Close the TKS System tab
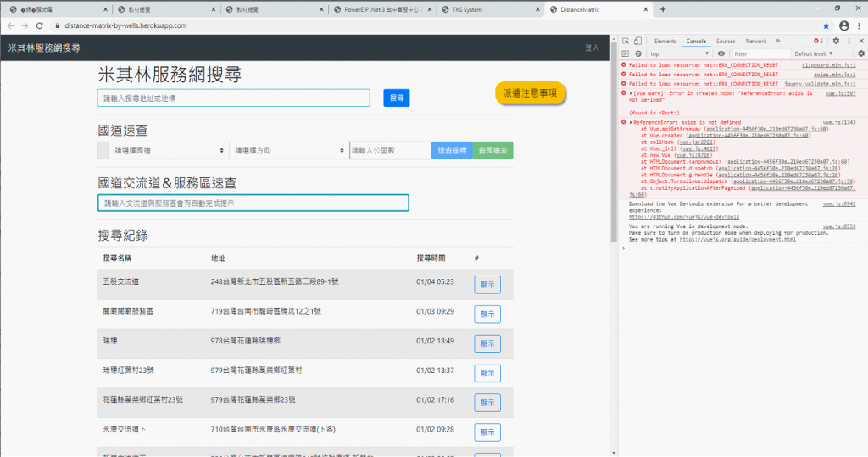This screenshot has height=457, width=868. pyautogui.click(x=537, y=9)
